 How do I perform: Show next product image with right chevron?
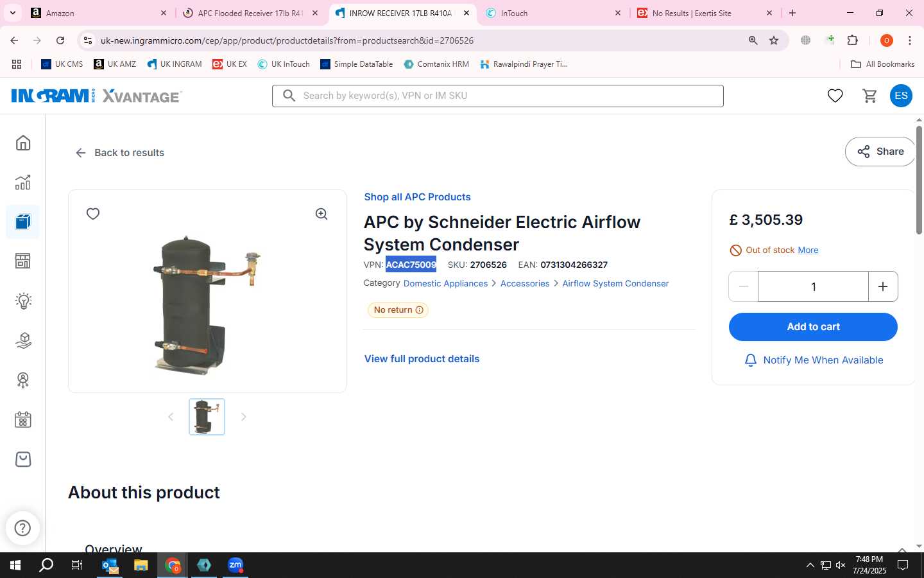(243, 417)
